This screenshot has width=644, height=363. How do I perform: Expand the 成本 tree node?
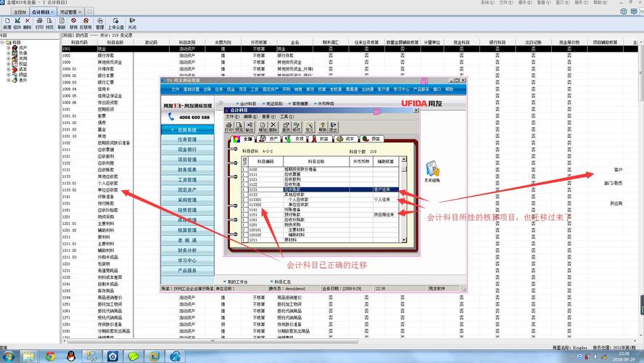point(8,69)
